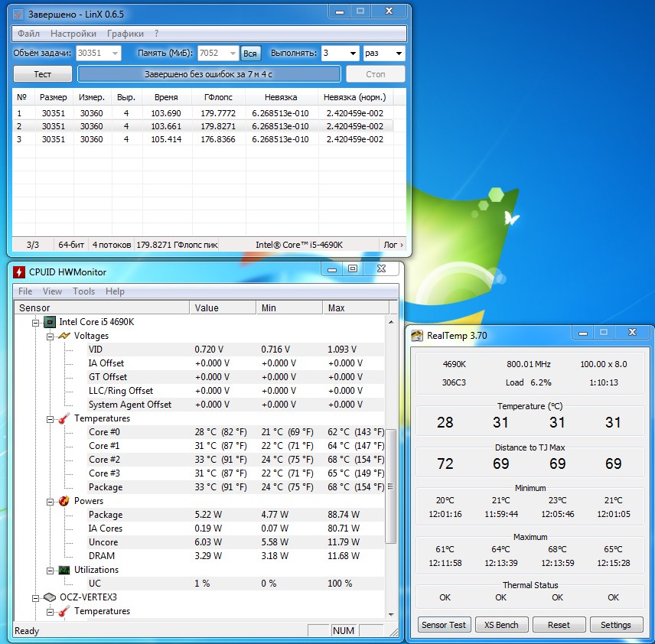Collapse the OCZ-VERTEX3 tree node
The height and width of the screenshot is (644, 655).
pyautogui.click(x=35, y=598)
